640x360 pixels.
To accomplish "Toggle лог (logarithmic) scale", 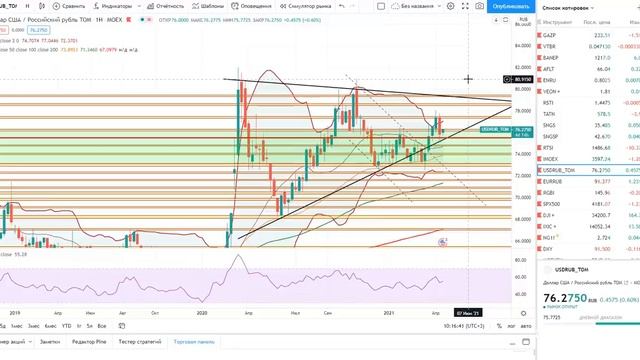I will (511, 326).
